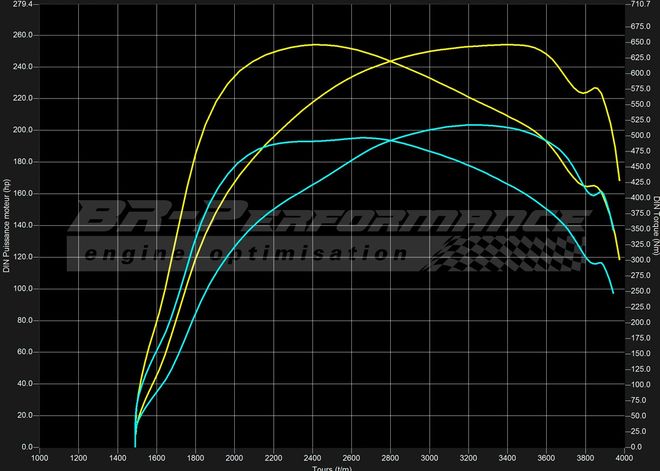Click the 1000 label on the rpm axis
The width and height of the screenshot is (660, 471).
point(40,458)
